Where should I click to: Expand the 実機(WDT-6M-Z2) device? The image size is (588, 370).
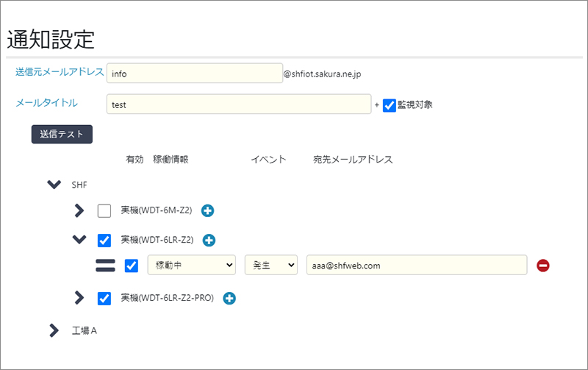click(x=79, y=210)
